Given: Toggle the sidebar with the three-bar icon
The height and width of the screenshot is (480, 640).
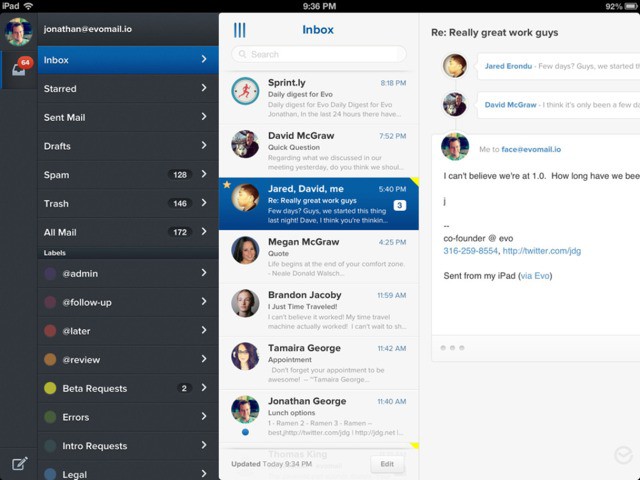Looking at the screenshot, I should click(x=240, y=30).
